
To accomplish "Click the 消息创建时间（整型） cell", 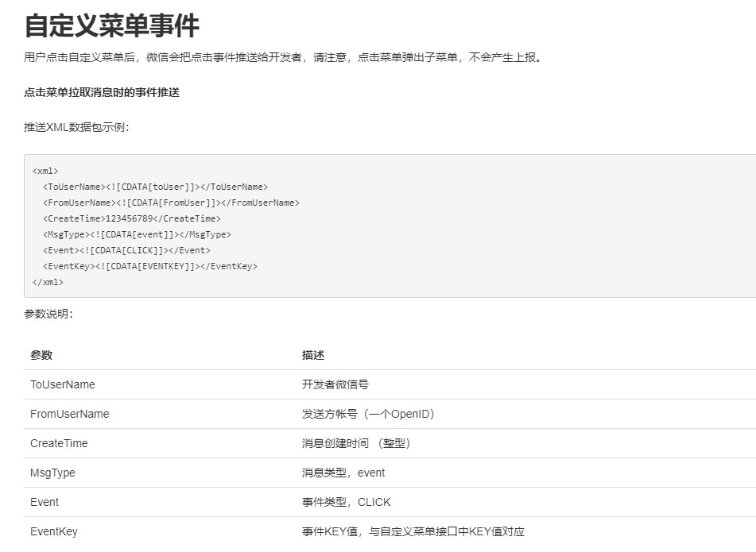I will [357, 443].
